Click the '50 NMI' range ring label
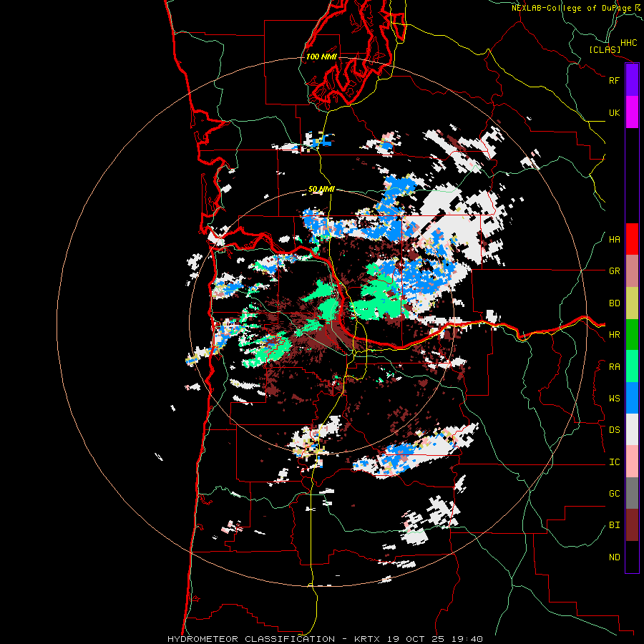Screen dimensions: 644x644 (x=321, y=190)
